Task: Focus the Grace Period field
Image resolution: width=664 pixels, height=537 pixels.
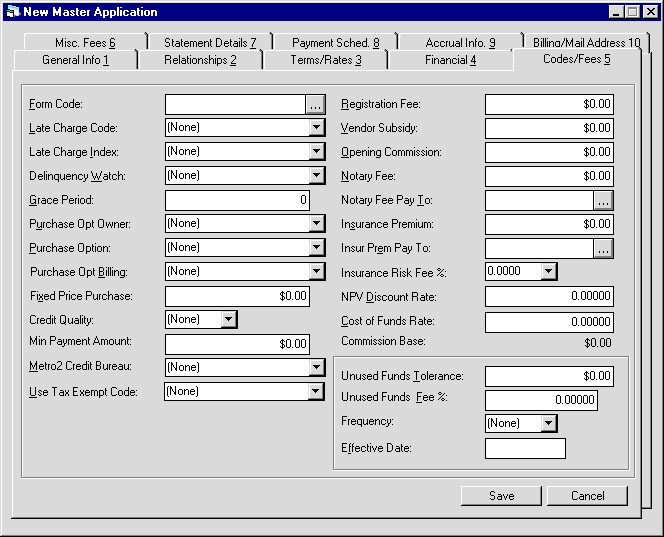Action: point(237,200)
